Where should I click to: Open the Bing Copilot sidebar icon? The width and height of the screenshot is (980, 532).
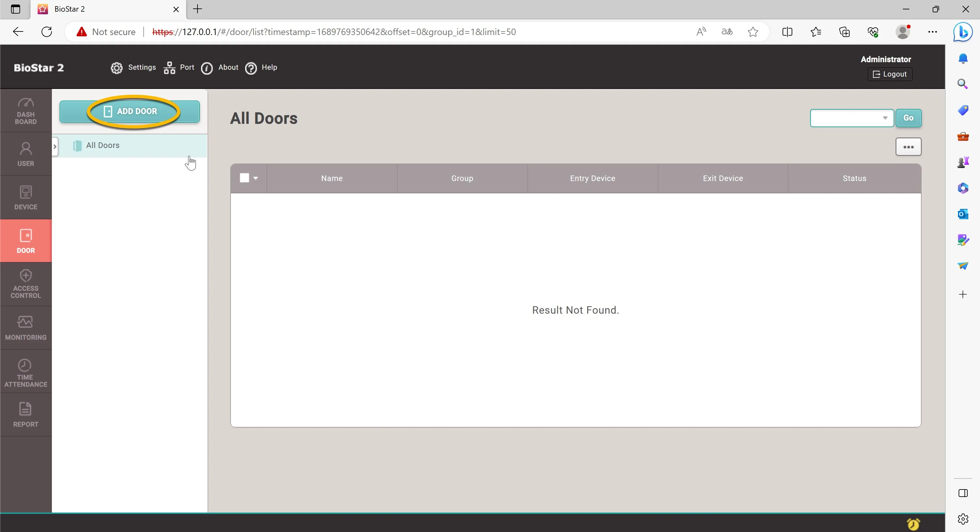pyautogui.click(x=963, y=31)
